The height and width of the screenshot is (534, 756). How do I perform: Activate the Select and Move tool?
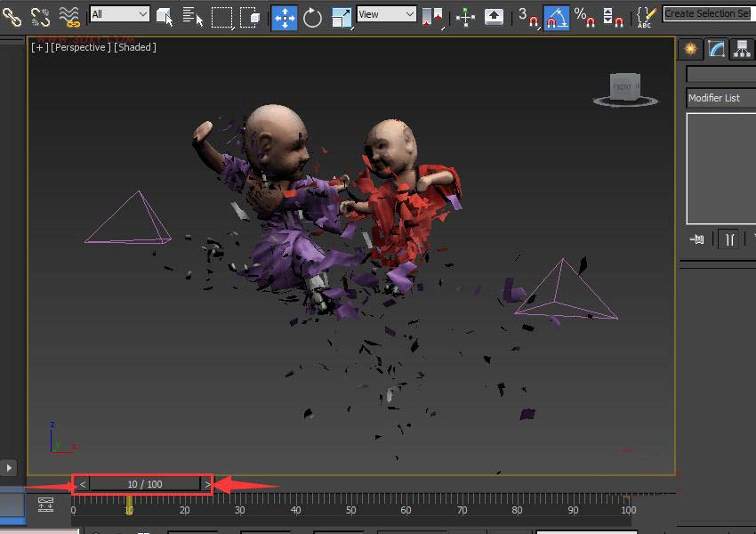pos(284,16)
